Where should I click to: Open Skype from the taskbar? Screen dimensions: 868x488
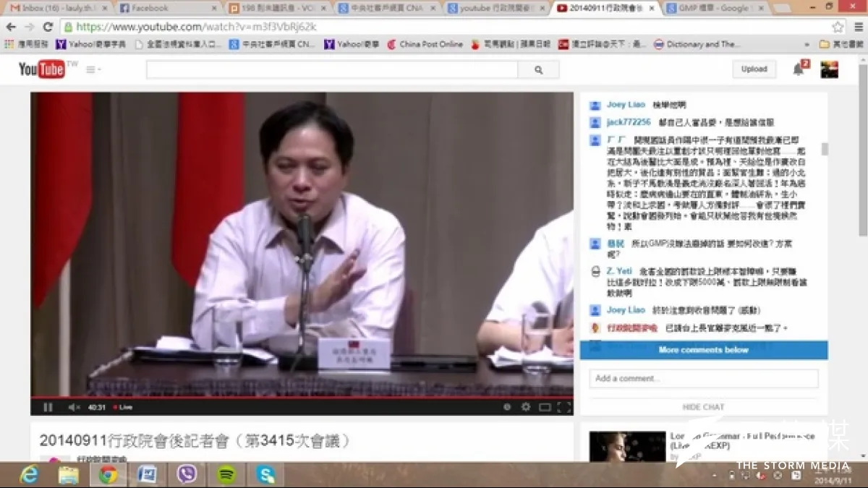pyautogui.click(x=265, y=474)
